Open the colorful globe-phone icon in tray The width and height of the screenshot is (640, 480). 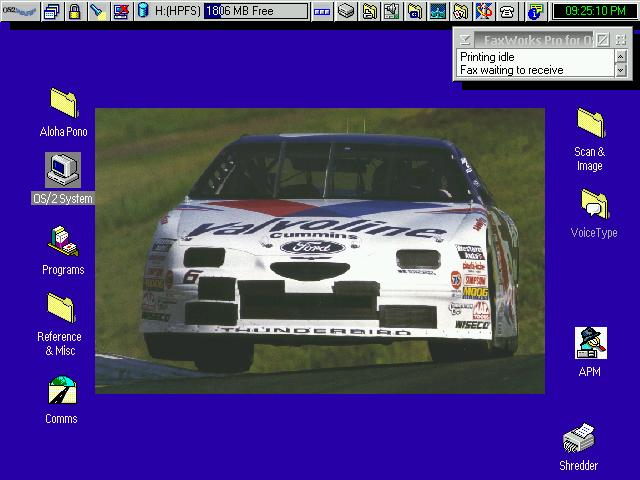(484, 11)
